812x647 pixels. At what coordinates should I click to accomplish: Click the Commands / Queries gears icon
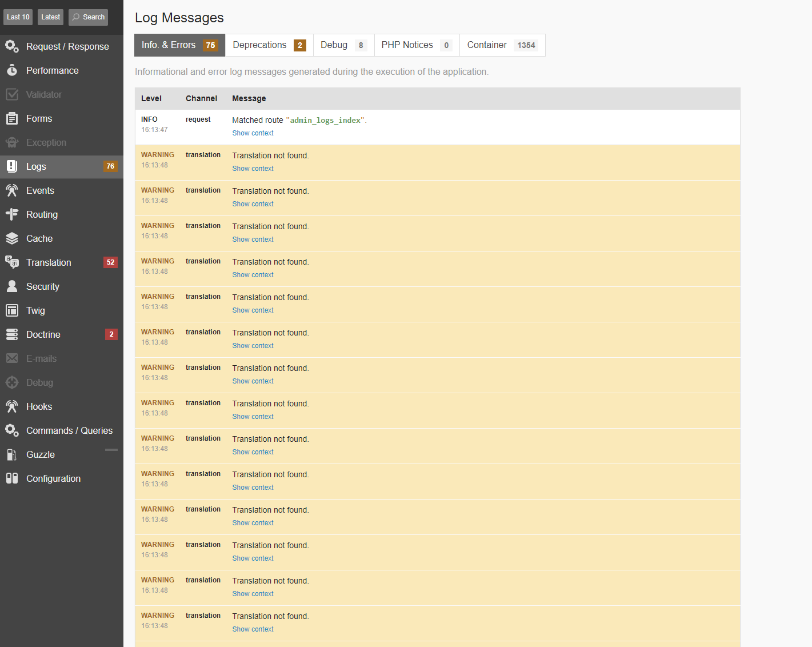[x=12, y=430]
